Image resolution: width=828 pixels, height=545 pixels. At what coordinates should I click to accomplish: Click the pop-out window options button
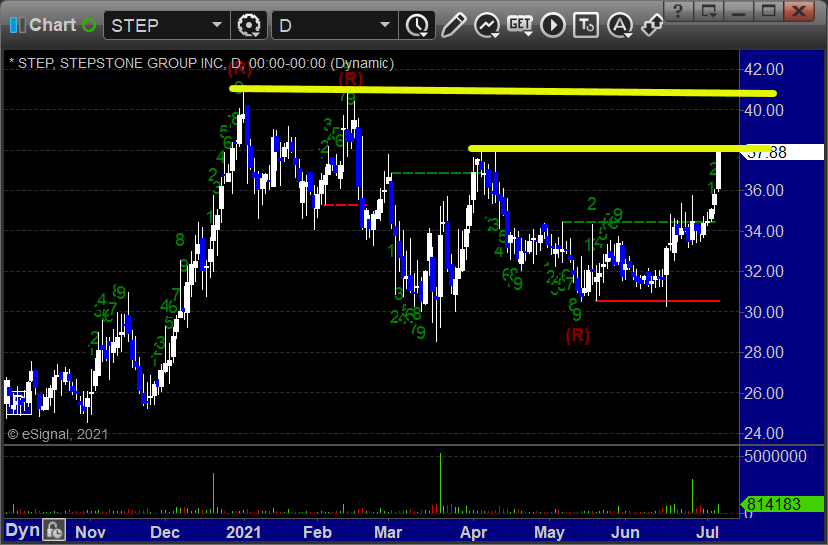[708, 11]
